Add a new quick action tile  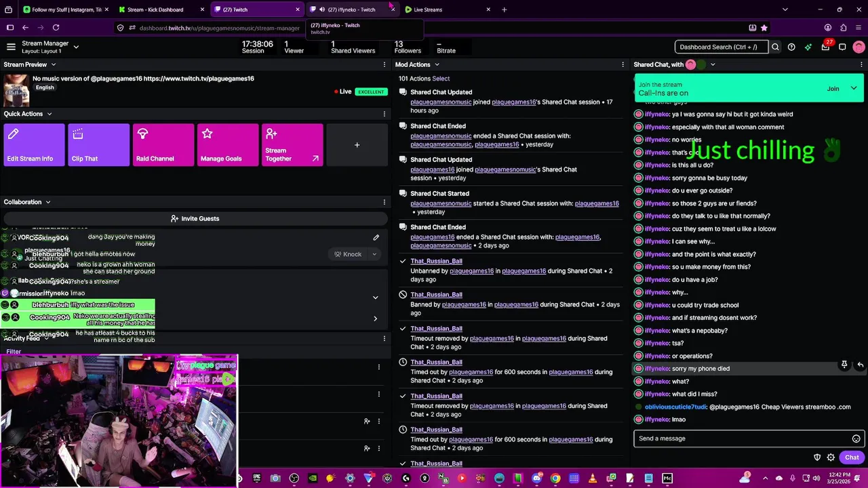pyautogui.click(x=357, y=144)
